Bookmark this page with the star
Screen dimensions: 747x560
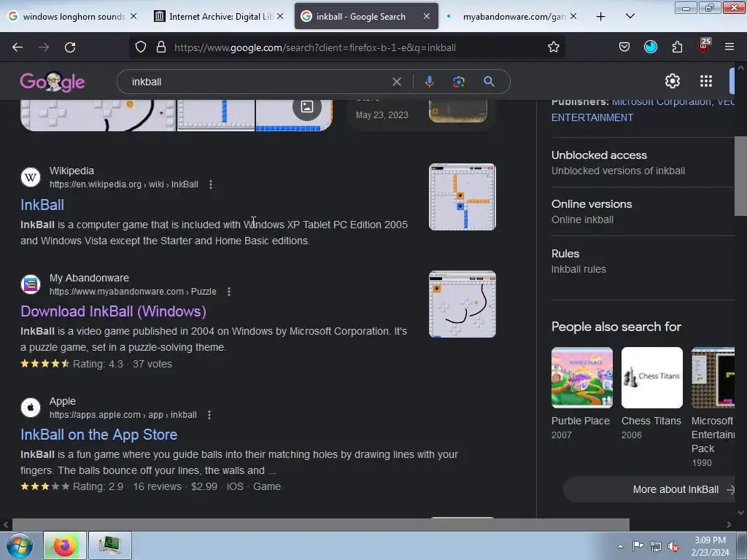click(553, 47)
